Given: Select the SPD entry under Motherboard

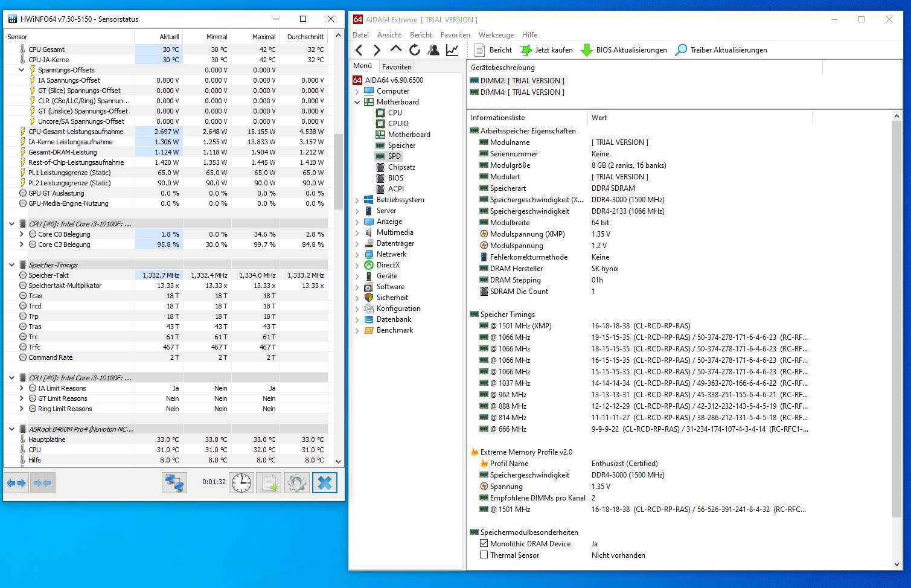Looking at the screenshot, I should tap(394, 156).
